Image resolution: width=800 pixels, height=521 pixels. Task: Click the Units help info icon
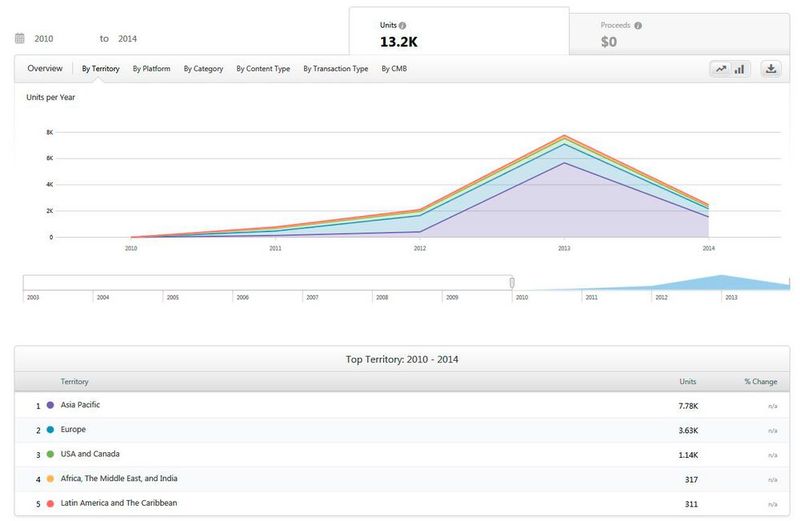(403, 26)
